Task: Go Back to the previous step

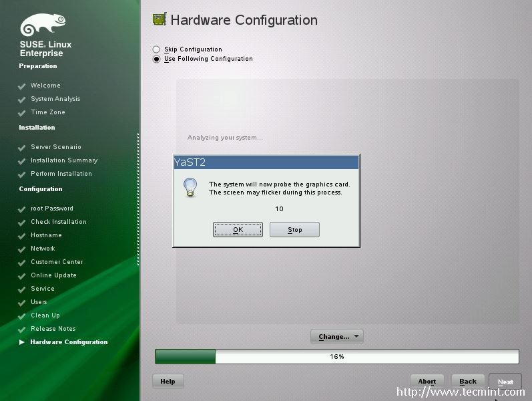Action: point(468,382)
